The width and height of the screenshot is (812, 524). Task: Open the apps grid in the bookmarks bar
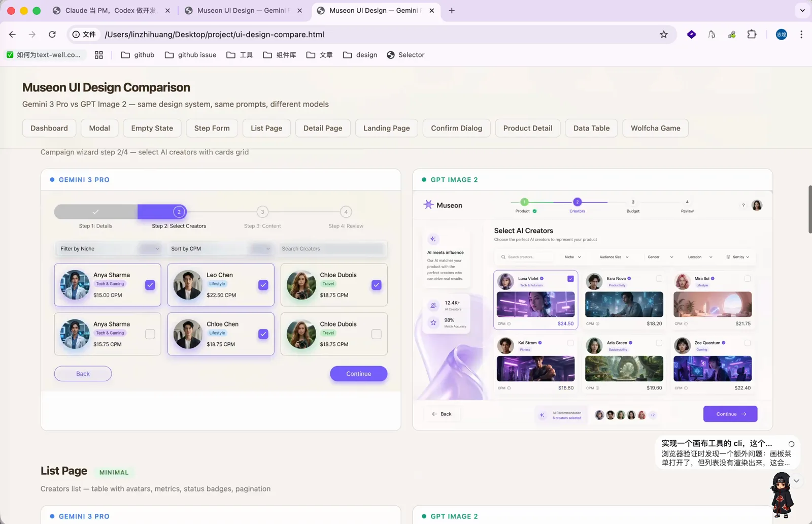[99, 55]
